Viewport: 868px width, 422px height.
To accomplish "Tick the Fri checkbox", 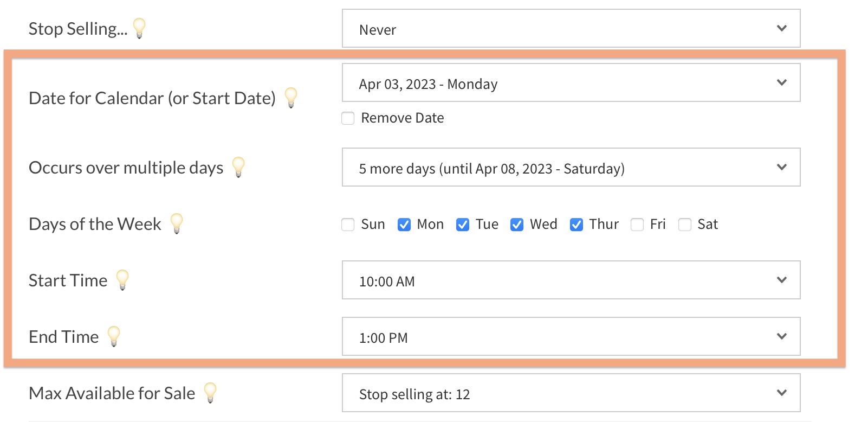I will (637, 225).
